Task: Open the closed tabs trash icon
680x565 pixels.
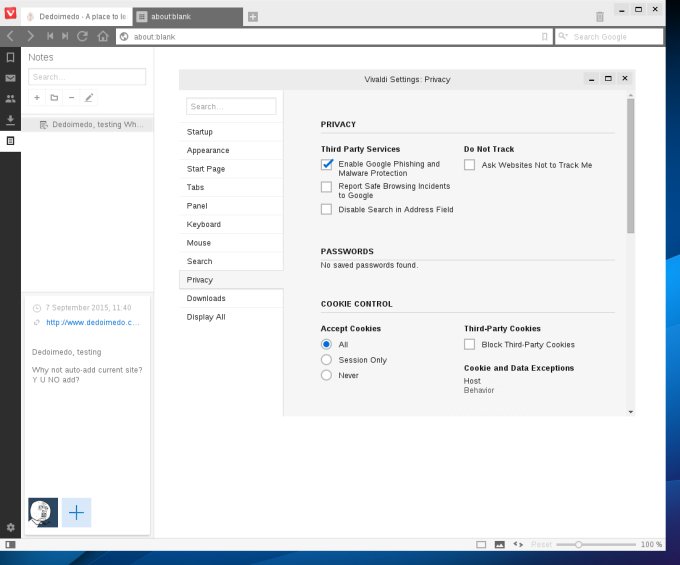Action: pyautogui.click(x=599, y=16)
